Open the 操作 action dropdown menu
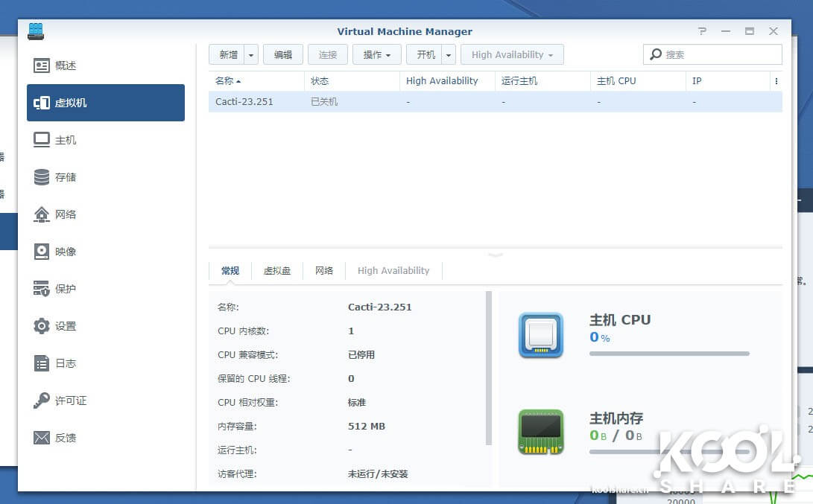 (376, 55)
